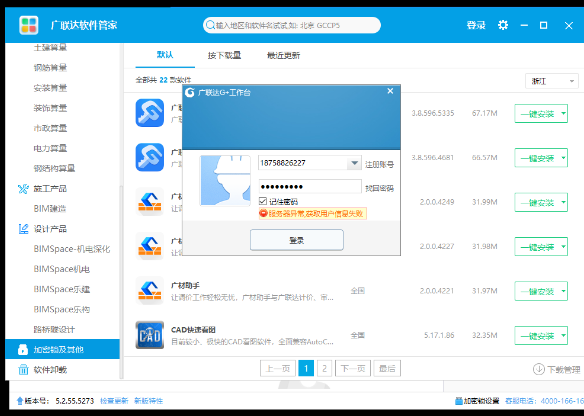
Task: Select 装饰算量 in the sidebar
Action: [x=50, y=108]
